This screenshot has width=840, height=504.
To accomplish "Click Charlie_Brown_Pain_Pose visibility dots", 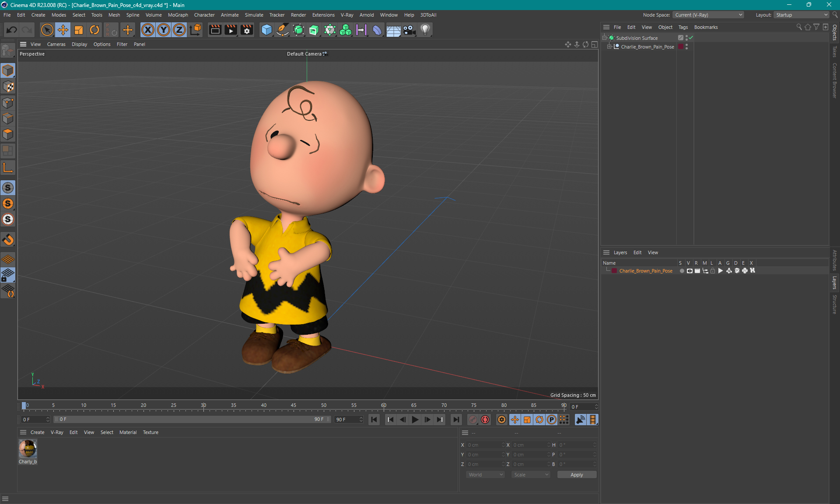I will point(686,46).
